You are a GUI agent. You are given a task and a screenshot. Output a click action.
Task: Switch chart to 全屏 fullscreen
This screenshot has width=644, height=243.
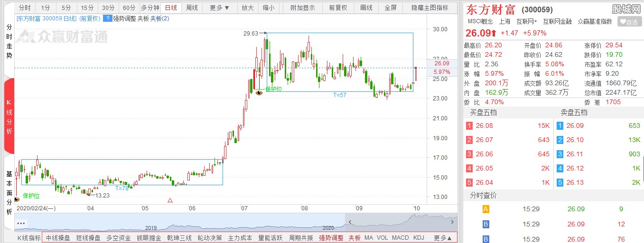[x=391, y=8]
